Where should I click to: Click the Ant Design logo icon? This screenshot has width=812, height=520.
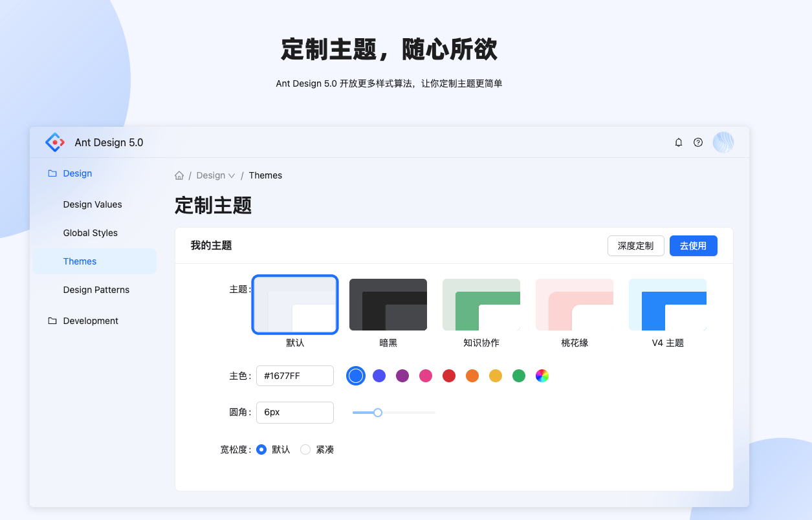coord(55,142)
